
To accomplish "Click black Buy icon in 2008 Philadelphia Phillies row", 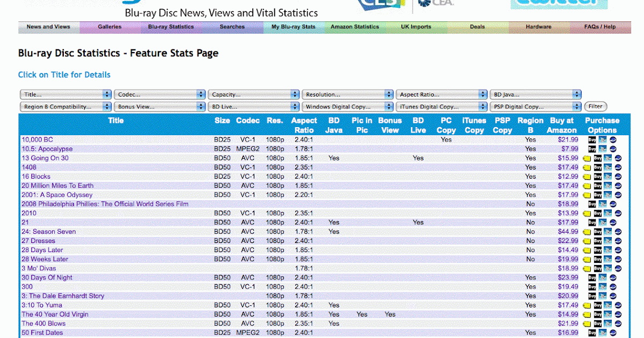I will pos(592,204).
